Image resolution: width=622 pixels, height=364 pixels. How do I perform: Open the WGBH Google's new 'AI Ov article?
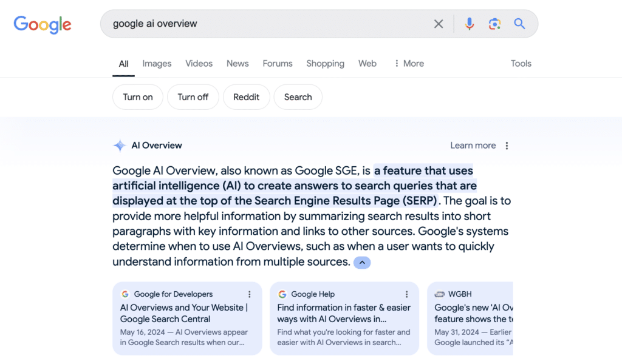click(x=473, y=313)
